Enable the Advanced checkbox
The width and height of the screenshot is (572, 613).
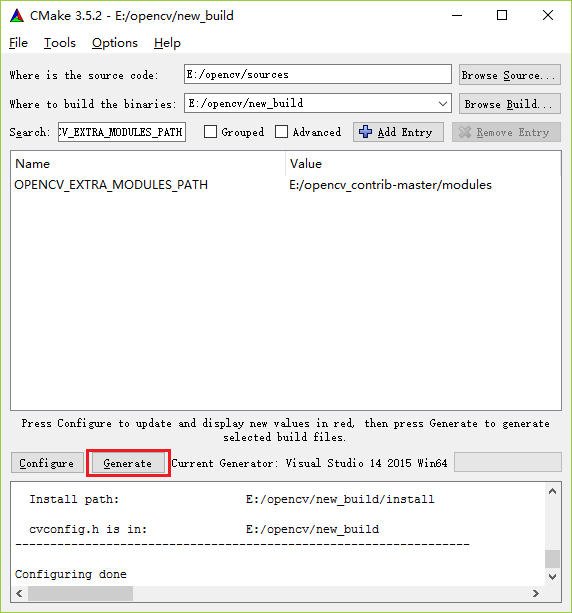pyautogui.click(x=282, y=132)
